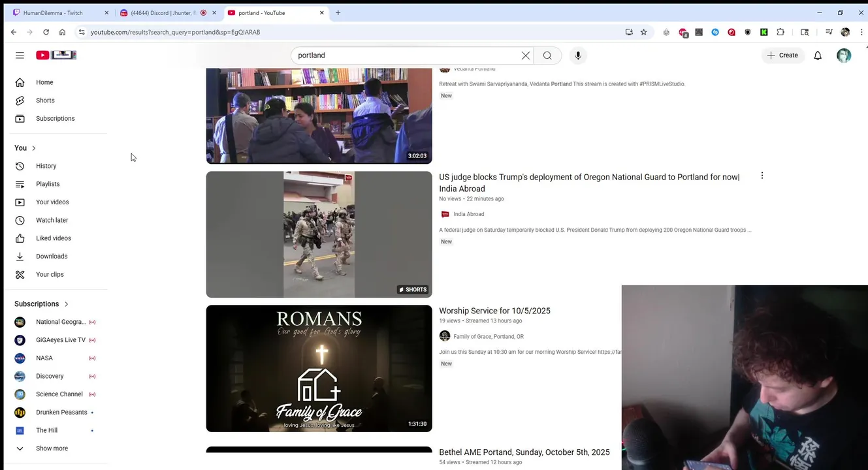
Task: Open the YouTube account avatar menu
Action: pyautogui.click(x=844, y=55)
